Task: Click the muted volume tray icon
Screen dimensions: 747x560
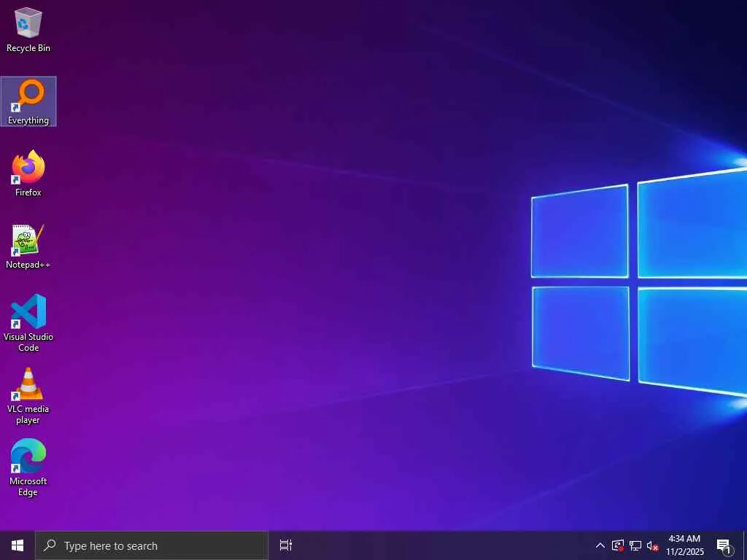Action: coord(653,545)
